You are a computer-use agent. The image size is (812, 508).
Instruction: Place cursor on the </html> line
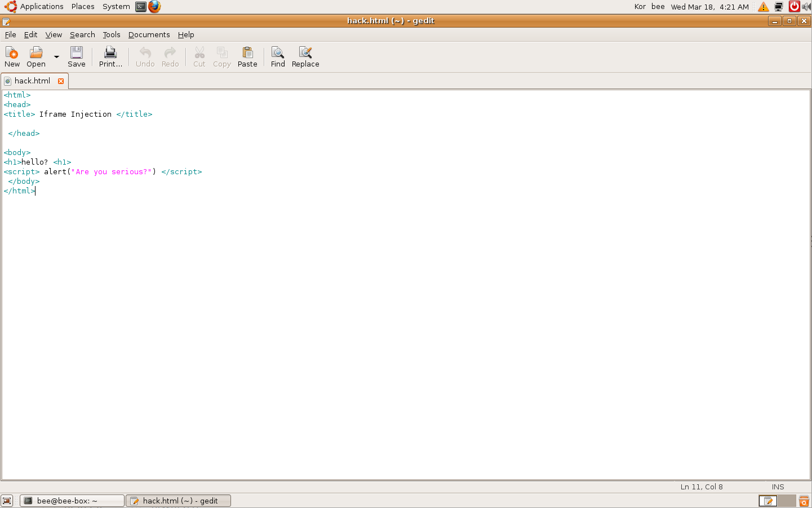point(19,191)
